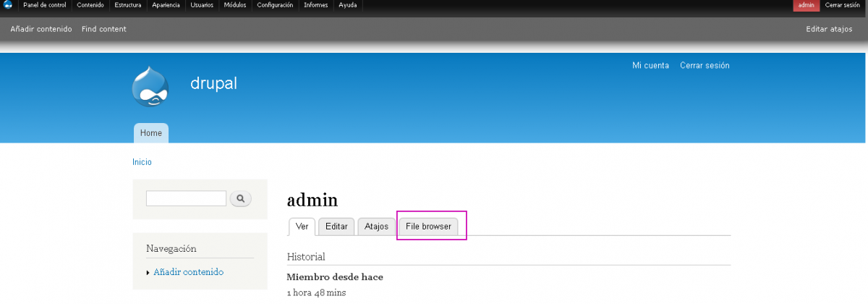Select the Ver tab
Screen dimensions: 868x304
click(302, 227)
